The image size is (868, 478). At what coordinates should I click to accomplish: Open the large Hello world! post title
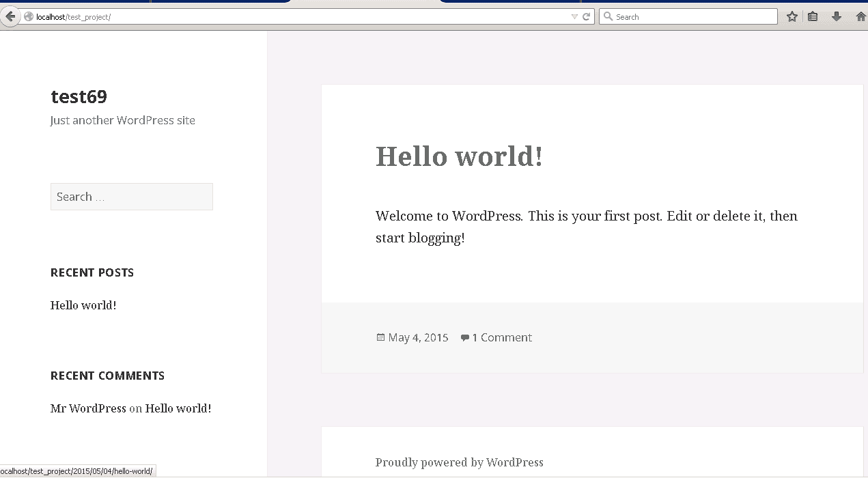pos(459,156)
